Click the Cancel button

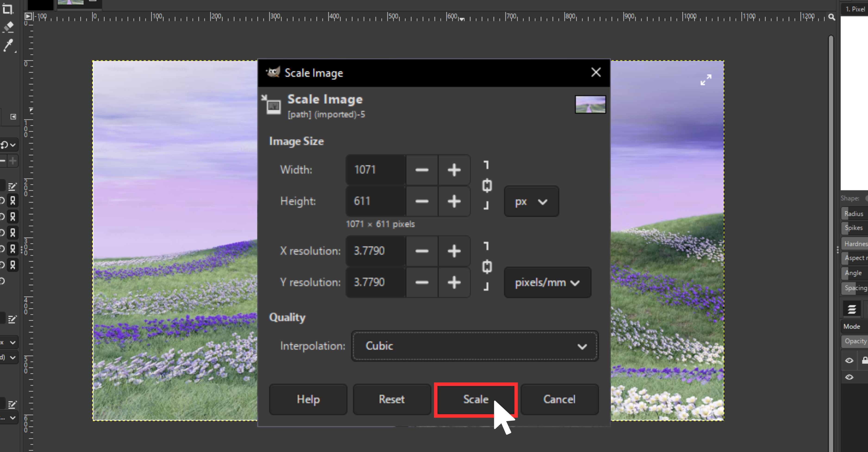pyautogui.click(x=559, y=399)
